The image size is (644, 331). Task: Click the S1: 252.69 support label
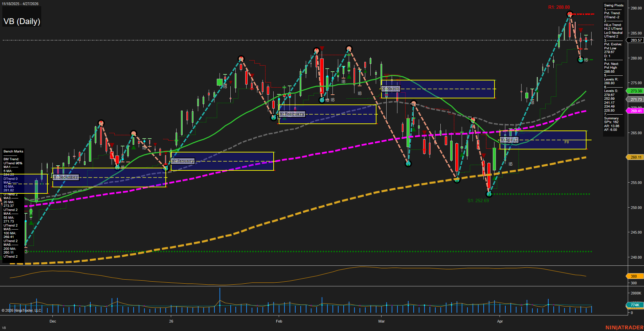click(x=478, y=200)
